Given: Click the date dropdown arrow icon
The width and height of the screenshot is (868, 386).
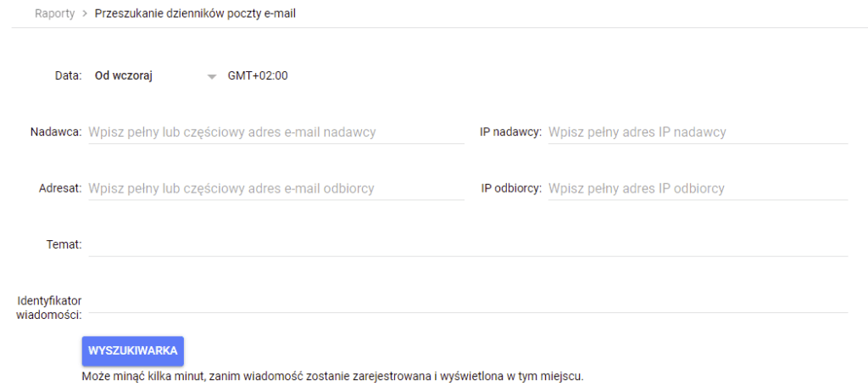Looking at the screenshot, I should click(x=213, y=76).
